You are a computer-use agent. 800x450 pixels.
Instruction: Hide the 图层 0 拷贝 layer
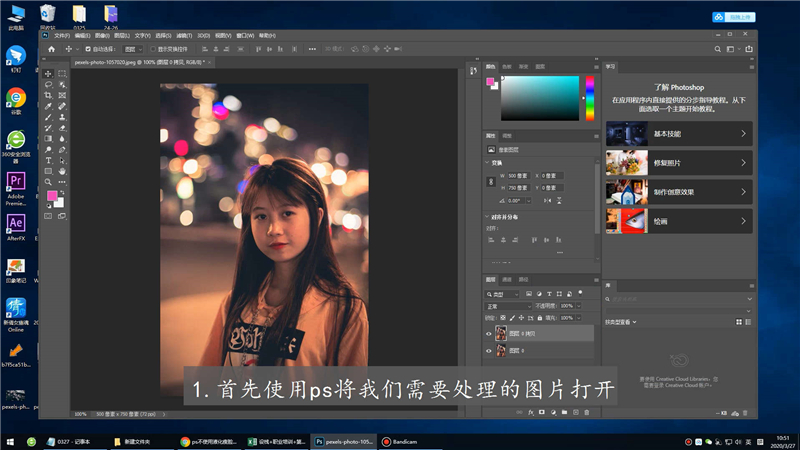(489, 334)
